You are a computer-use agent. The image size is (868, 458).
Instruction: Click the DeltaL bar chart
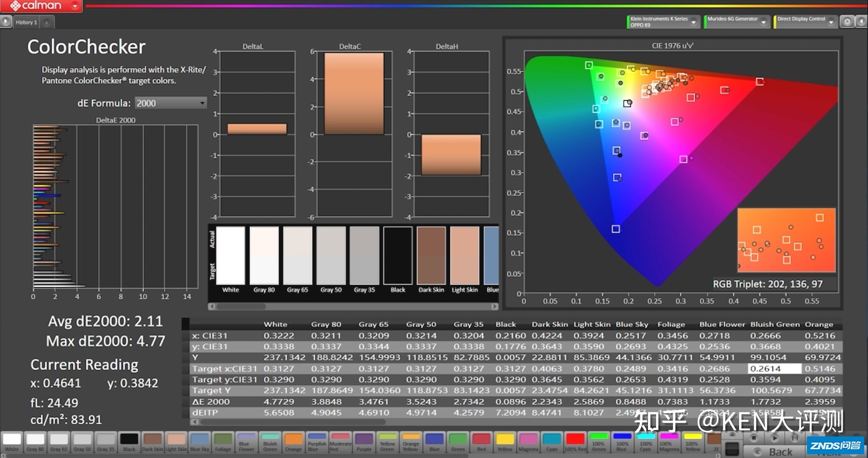pos(257,134)
